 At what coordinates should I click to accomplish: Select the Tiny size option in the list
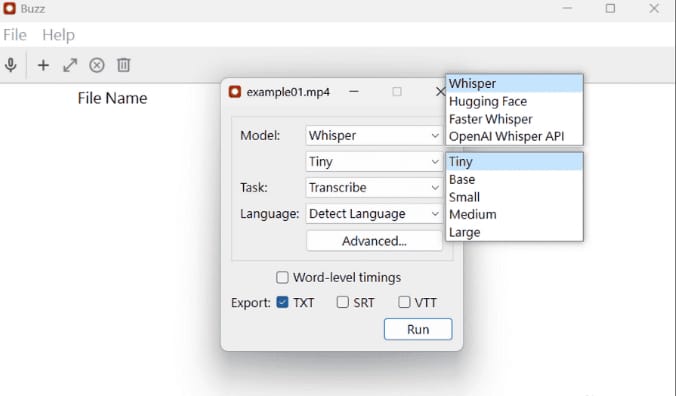pyautogui.click(x=514, y=162)
